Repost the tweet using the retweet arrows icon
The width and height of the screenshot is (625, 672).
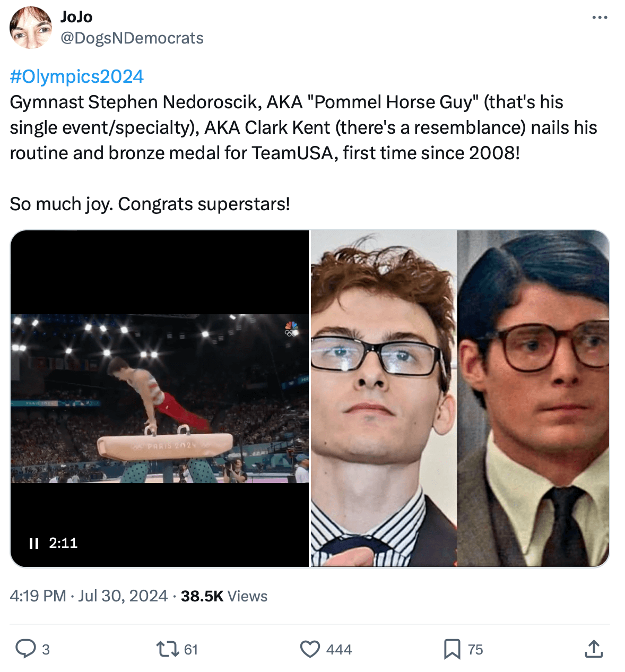point(168,649)
